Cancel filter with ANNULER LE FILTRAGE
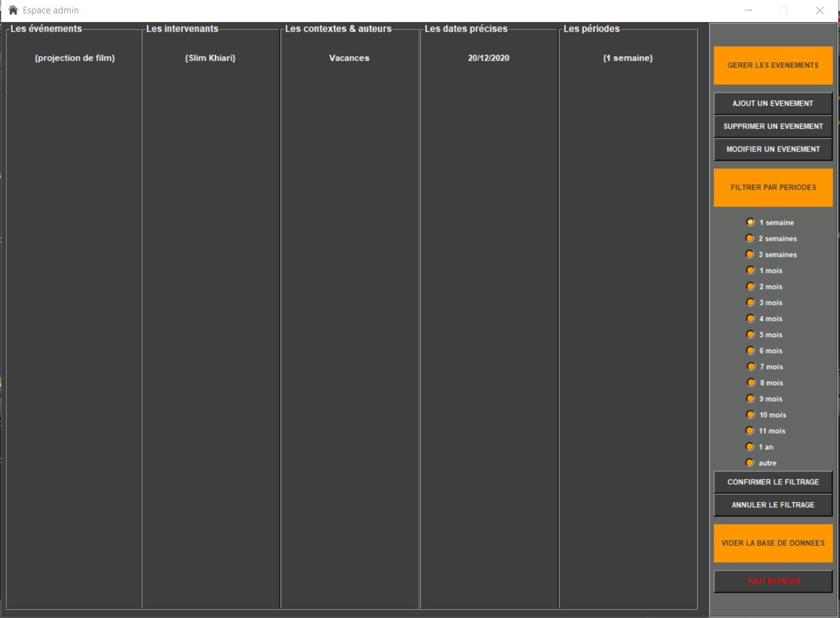 click(x=773, y=505)
